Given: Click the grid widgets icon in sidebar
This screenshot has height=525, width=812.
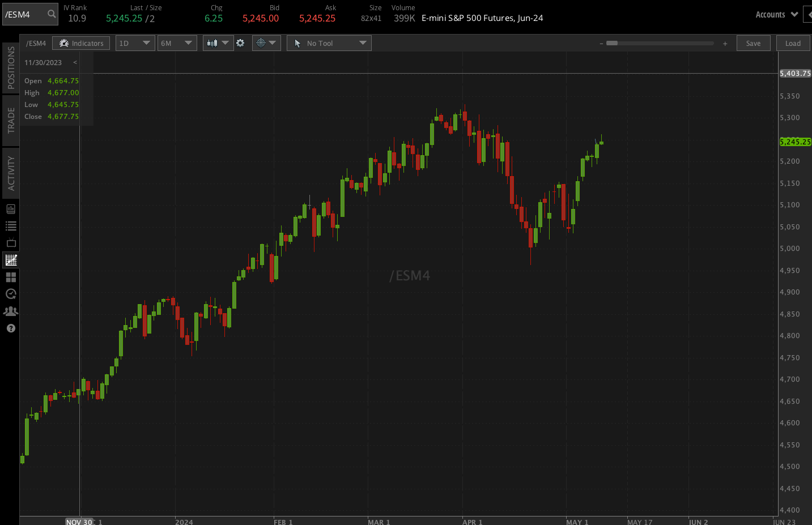Looking at the screenshot, I should point(10,277).
